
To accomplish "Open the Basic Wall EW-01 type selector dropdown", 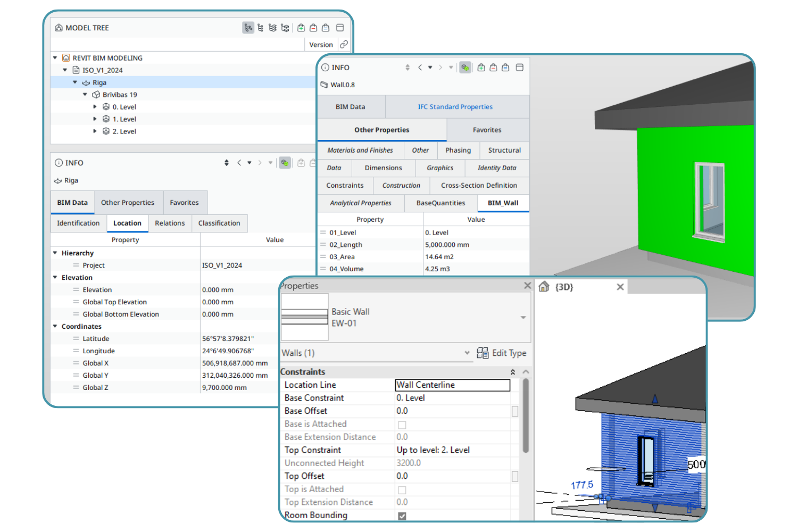I will tap(523, 318).
